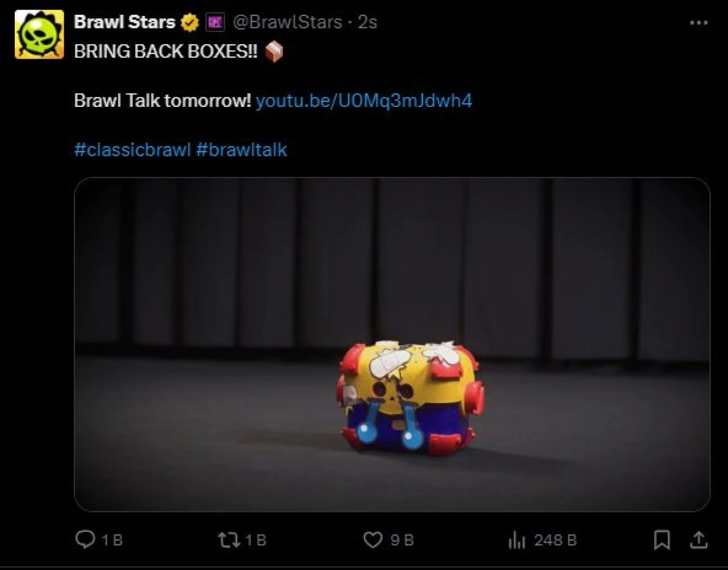Screen dimensions: 728x570
Task: Bookmark the Brawl Stars tweet
Action: [x=661, y=539]
